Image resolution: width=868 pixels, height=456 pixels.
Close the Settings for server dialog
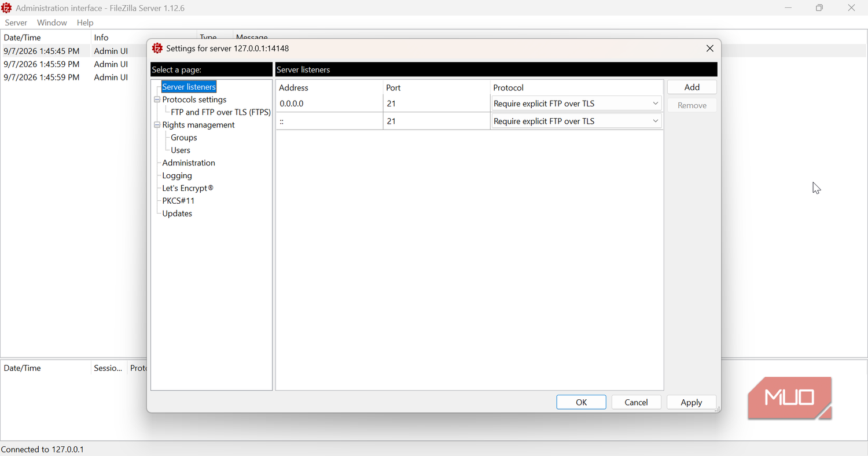click(710, 49)
